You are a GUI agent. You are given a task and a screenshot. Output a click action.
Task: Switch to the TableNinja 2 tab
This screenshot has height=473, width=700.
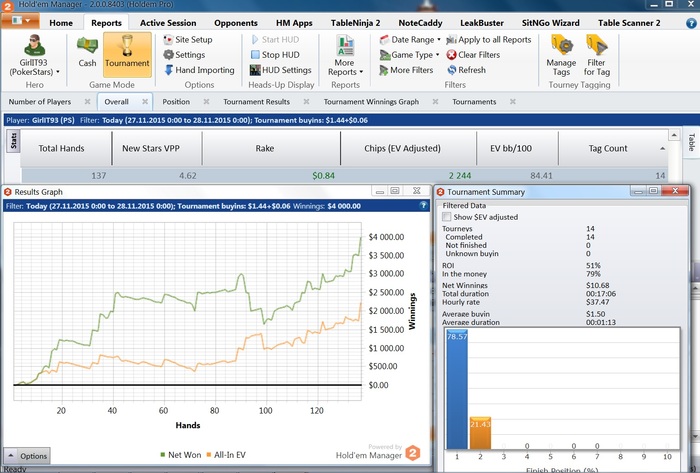[x=355, y=23]
